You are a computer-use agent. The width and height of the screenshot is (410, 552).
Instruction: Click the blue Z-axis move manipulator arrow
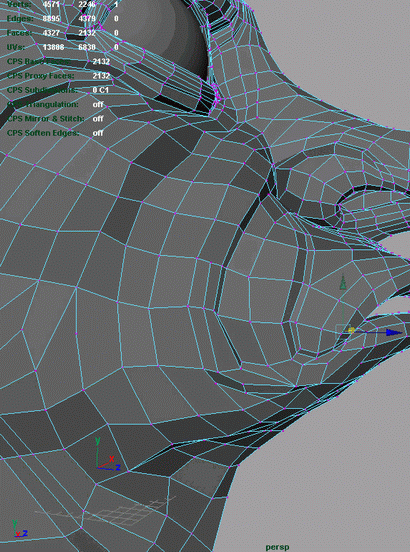click(x=394, y=332)
